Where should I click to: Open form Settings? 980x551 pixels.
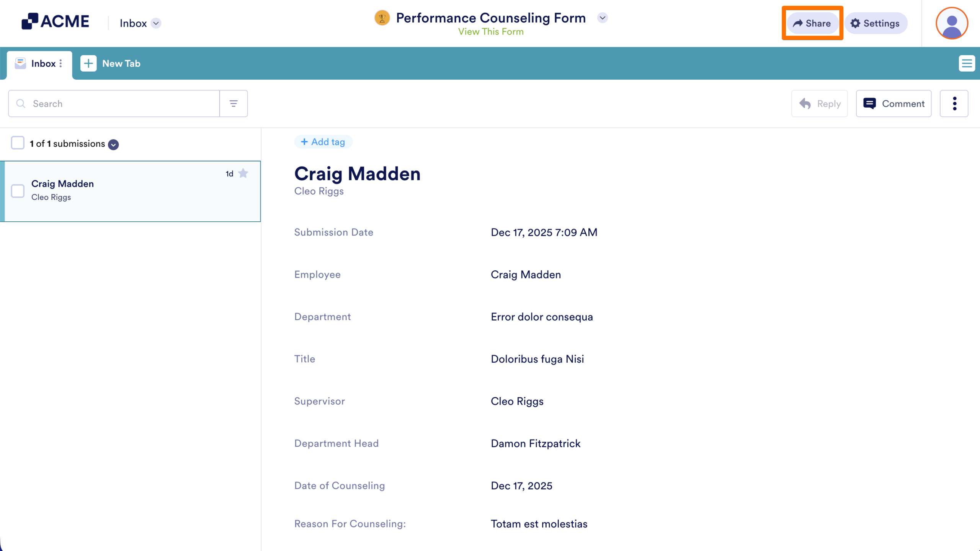click(875, 23)
